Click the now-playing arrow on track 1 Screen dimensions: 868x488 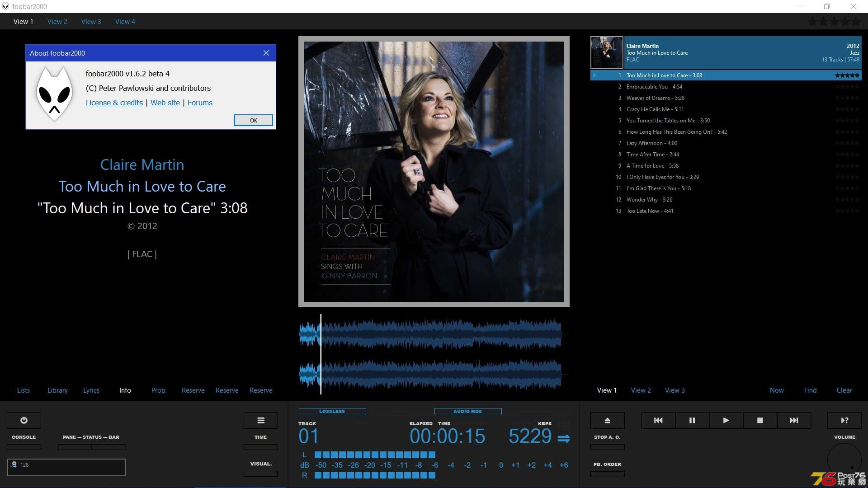pyautogui.click(x=595, y=75)
